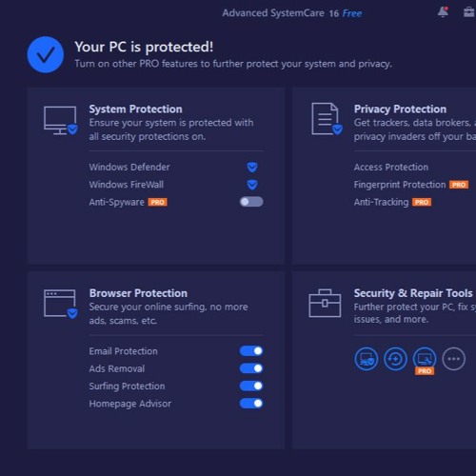Disable the Ads Removal switch
Screen dimensions: 476x476
pyautogui.click(x=251, y=368)
